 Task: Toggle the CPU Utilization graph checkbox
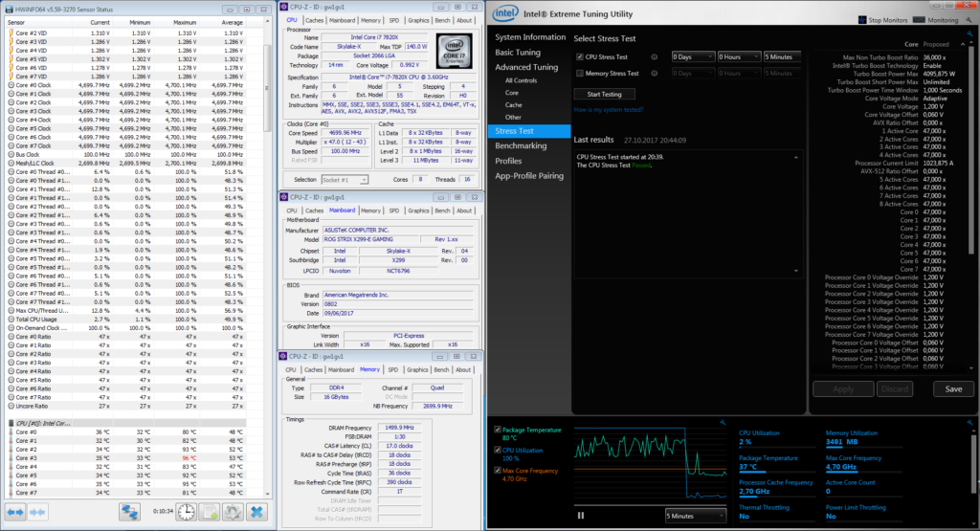pyautogui.click(x=498, y=450)
